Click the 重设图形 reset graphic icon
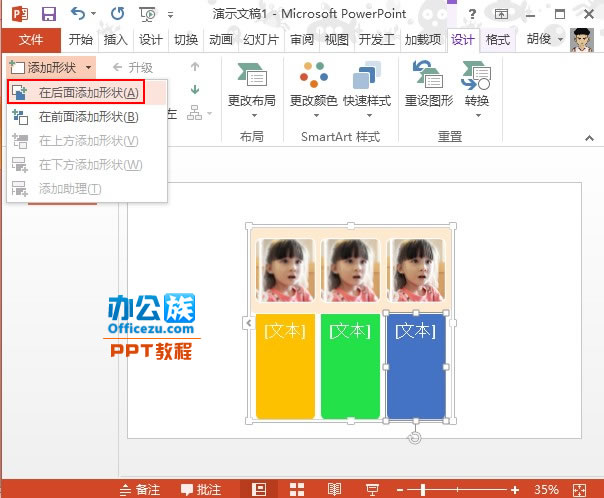This screenshot has height=498, width=604. (x=428, y=76)
